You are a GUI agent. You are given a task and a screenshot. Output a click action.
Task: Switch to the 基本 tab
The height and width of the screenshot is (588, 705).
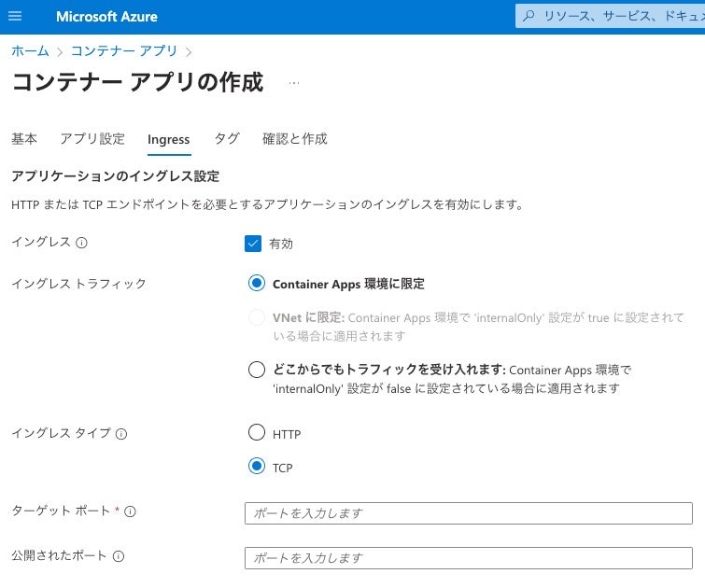[24, 139]
